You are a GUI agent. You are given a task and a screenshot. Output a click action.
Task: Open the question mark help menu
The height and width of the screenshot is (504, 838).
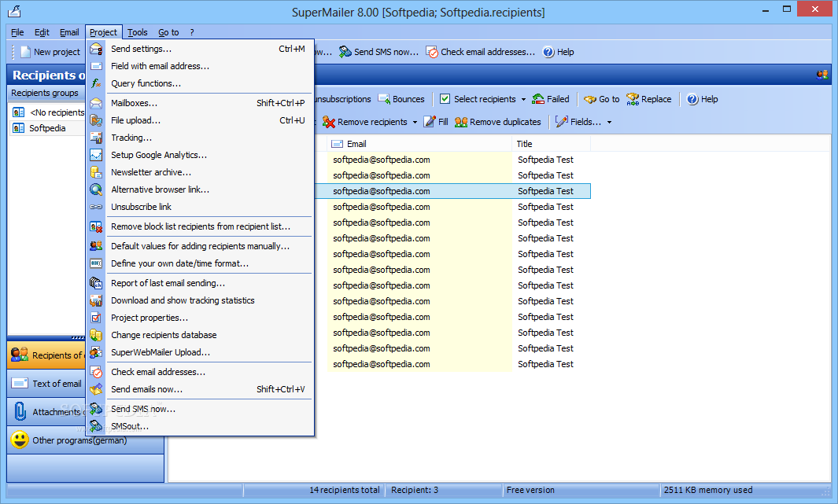[192, 32]
